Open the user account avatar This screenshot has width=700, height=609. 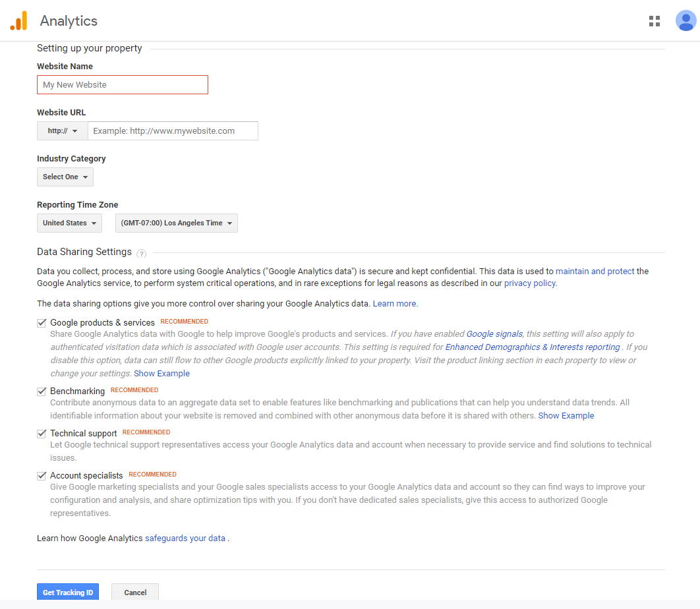point(685,20)
